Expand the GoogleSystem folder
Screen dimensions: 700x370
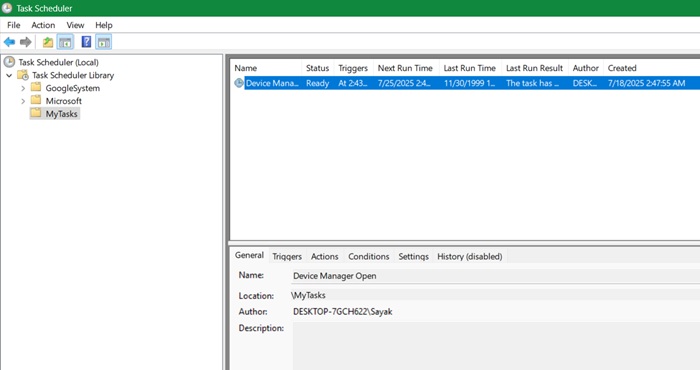23,88
